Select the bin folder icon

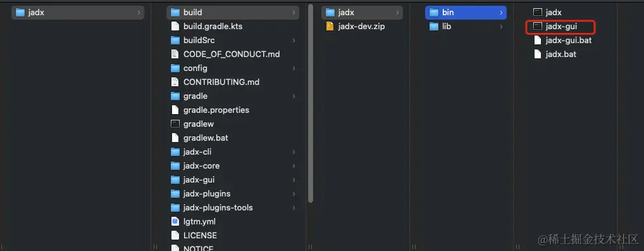[434, 12]
